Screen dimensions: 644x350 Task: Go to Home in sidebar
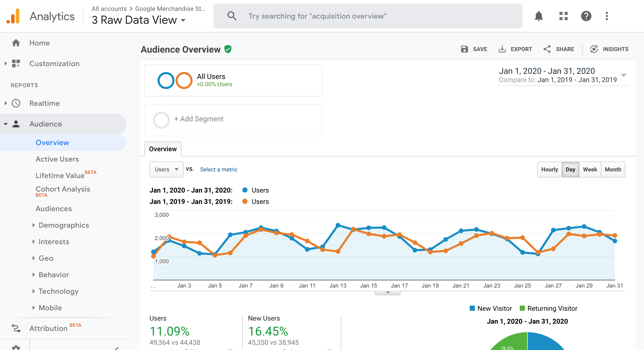click(x=39, y=43)
